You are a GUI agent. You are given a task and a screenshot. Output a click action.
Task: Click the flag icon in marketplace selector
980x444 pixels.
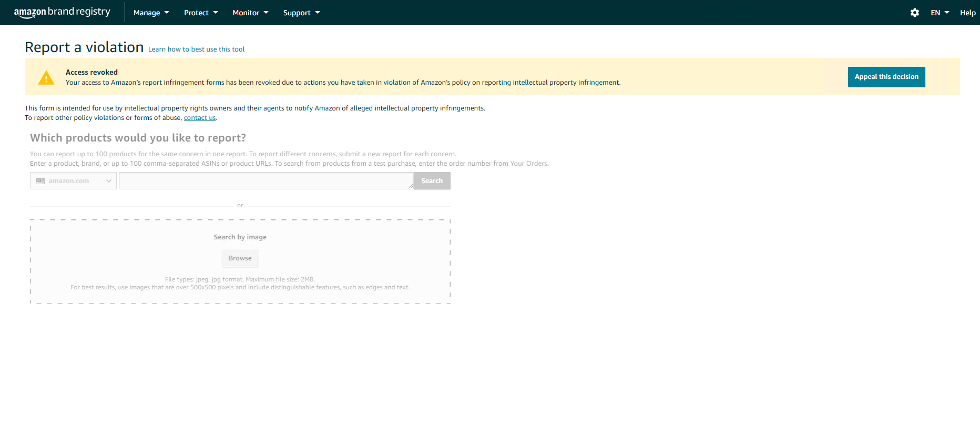40,181
